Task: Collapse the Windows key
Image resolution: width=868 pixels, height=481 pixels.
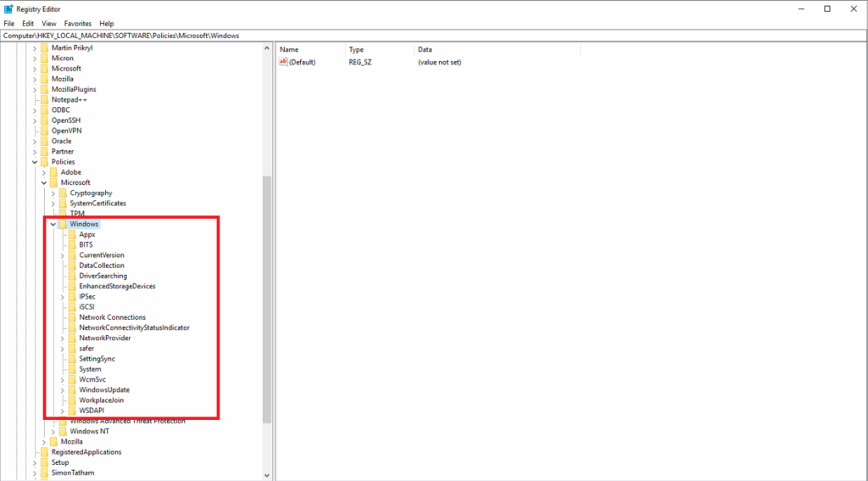Action: coord(53,224)
